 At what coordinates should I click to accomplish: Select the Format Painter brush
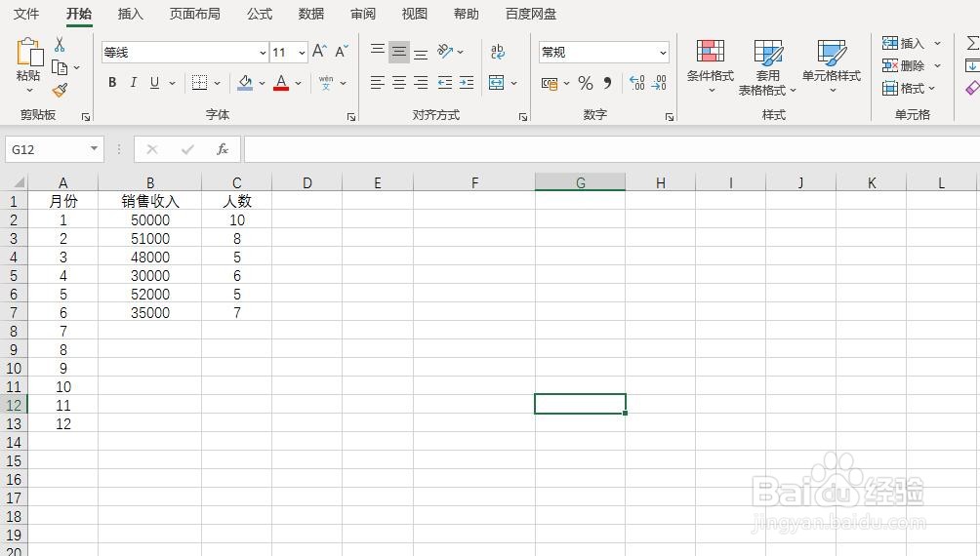tap(60, 91)
